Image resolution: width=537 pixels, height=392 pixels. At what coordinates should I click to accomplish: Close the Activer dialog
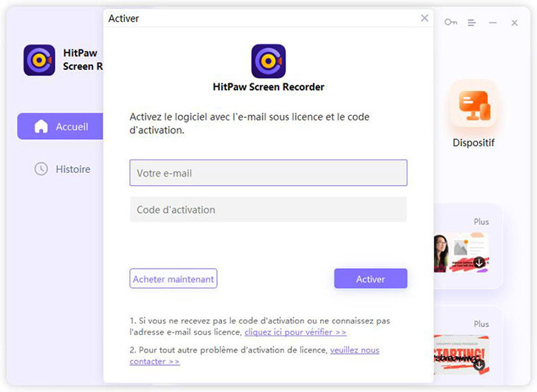point(425,18)
